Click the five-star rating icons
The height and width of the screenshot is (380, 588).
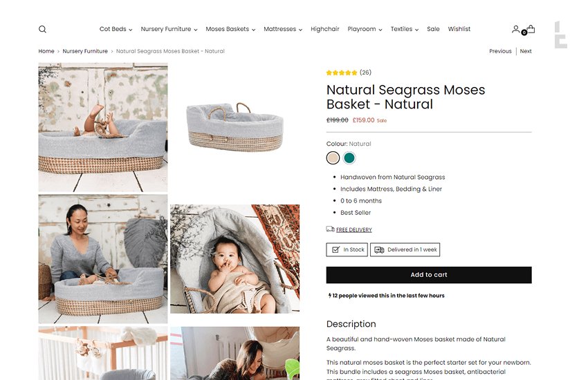342,73
